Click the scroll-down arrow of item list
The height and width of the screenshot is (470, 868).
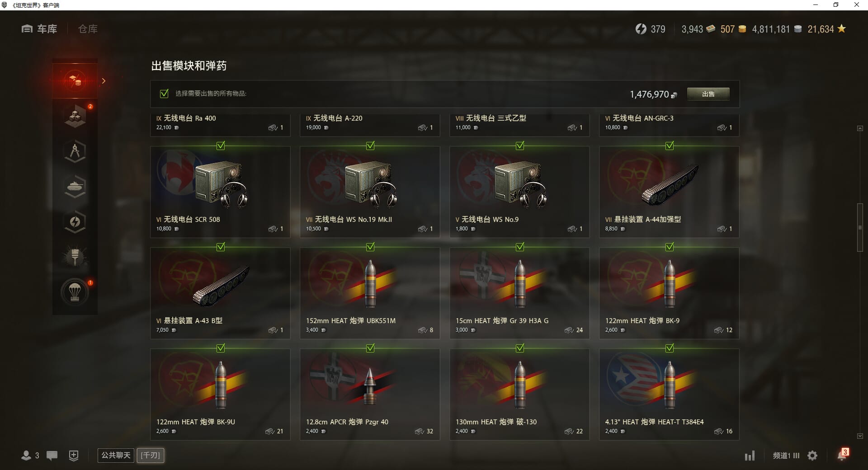pos(860,436)
